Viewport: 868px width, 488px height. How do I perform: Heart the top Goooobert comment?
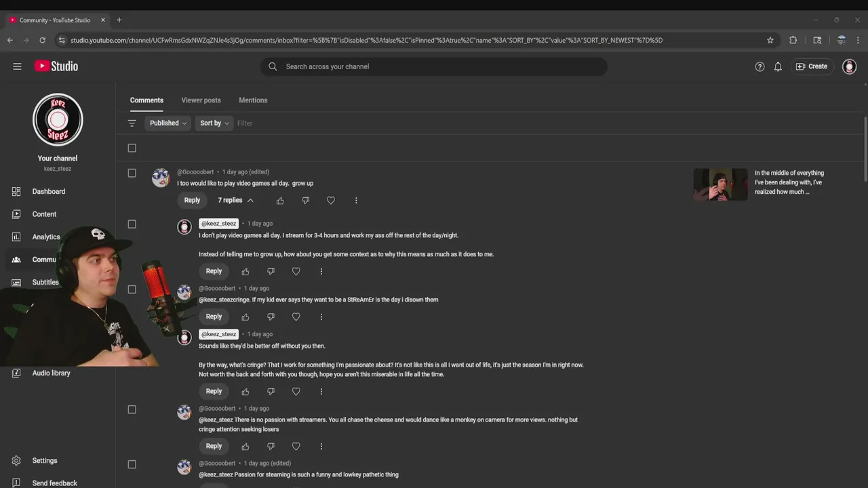click(331, 201)
